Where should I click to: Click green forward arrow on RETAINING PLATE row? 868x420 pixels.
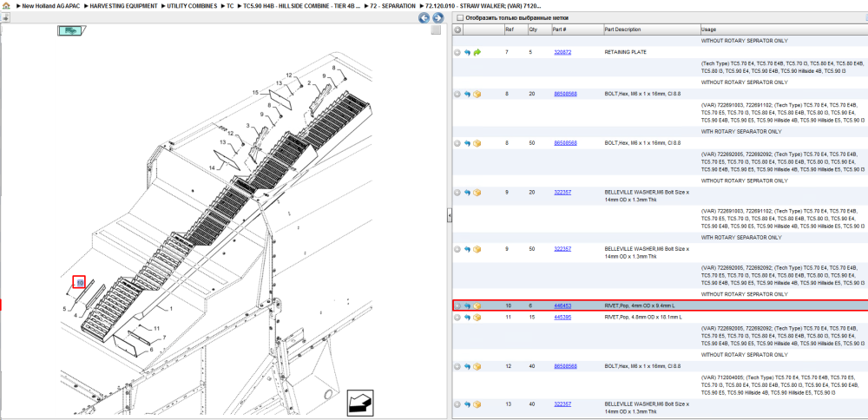477,52
